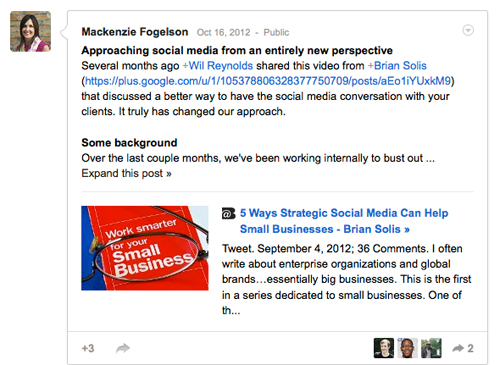The image size is (500, 365).
Task: Click the Public visibility label
Action: [x=276, y=32]
